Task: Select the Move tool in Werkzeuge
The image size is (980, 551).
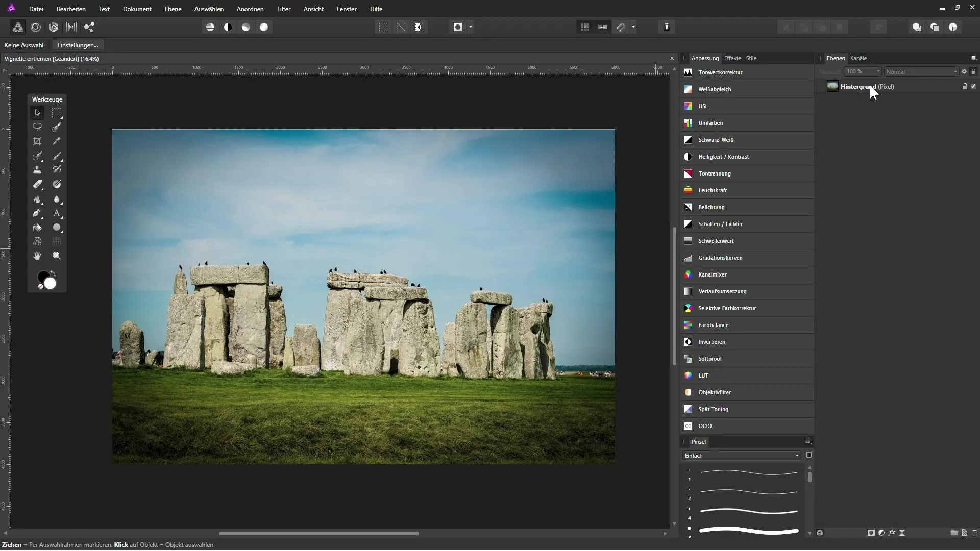Action: pyautogui.click(x=37, y=113)
